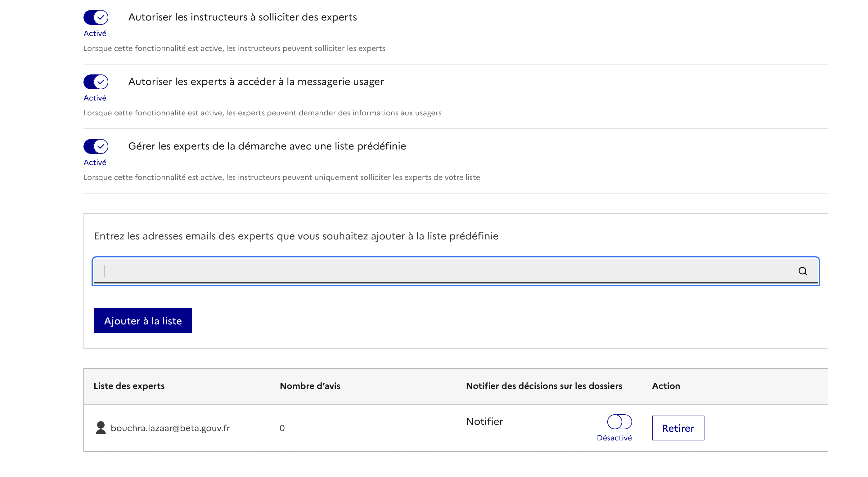The image size is (868, 477).
Task: Click the 'Liste des experts' column header
Action: pos(129,386)
